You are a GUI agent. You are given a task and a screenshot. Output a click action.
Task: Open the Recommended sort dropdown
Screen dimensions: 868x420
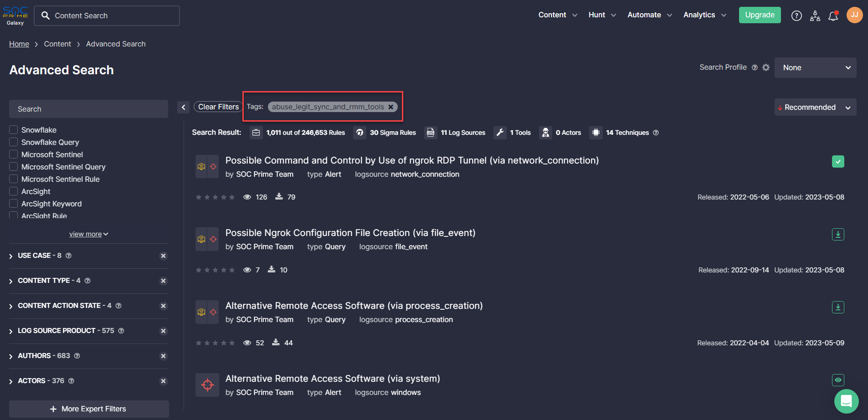click(815, 108)
